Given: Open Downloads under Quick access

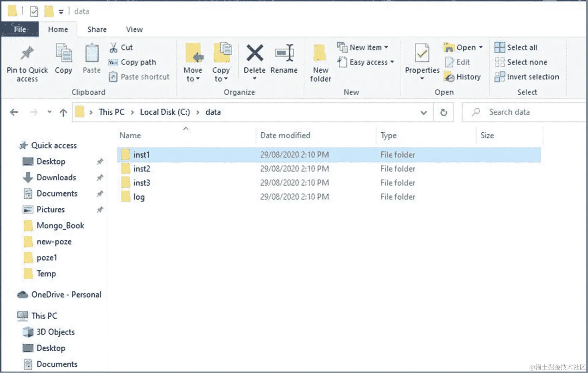Looking at the screenshot, I should pos(56,178).
